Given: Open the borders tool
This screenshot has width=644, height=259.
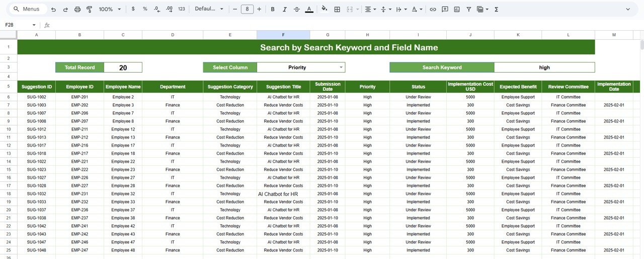Looking at the screenshot, I should coord(337,9).
